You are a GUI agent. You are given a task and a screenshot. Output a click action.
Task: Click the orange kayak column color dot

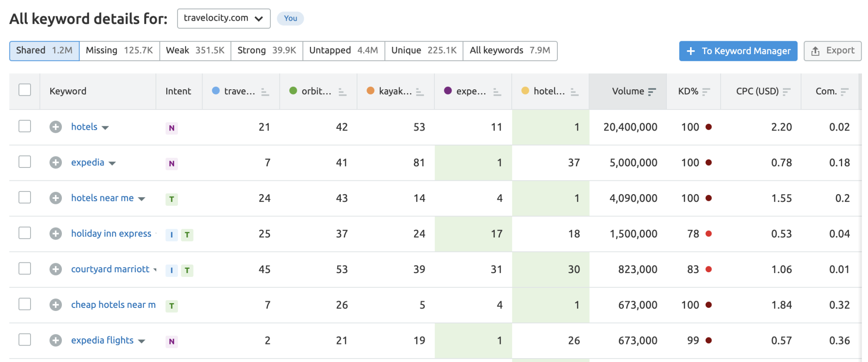pyautogui.click(x=370, y=91)
